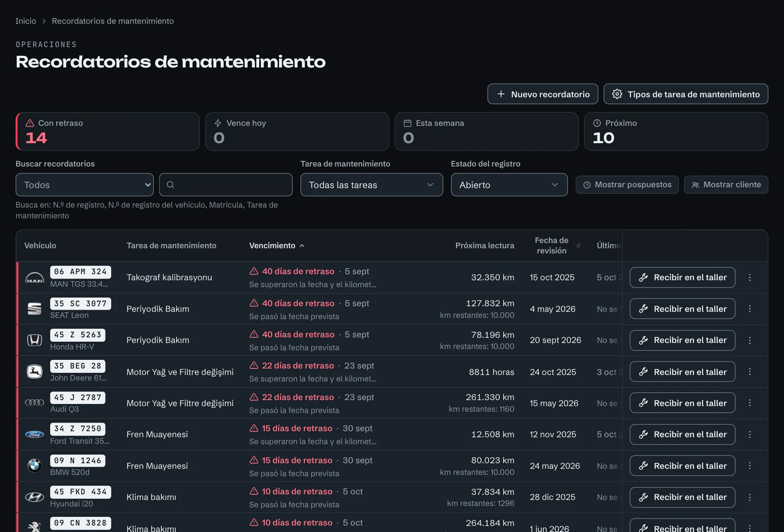Open Tipos de tarea de mantenimiento
The image size is (784, 532).
pos(686,94)
